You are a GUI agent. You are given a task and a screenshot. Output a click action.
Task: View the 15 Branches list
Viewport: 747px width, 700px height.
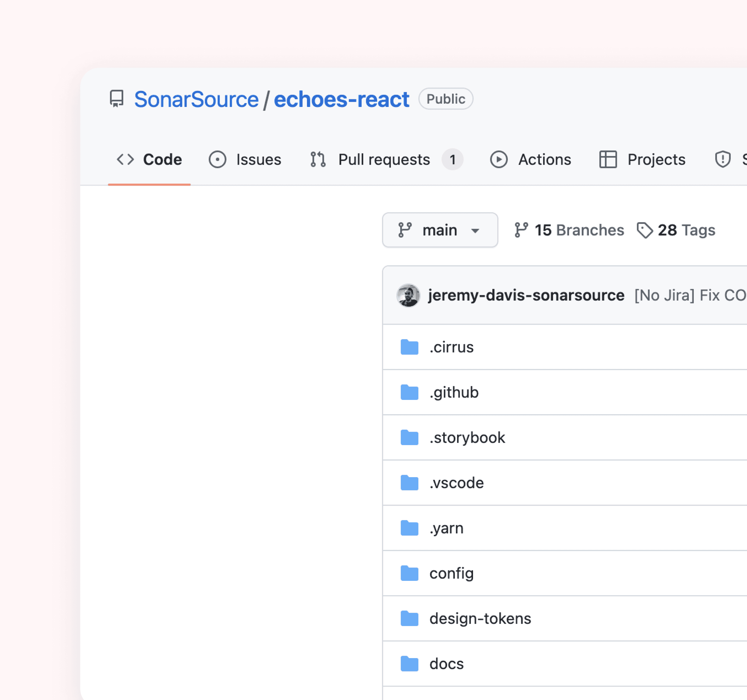pyautogui.click(x=569, y=230)
